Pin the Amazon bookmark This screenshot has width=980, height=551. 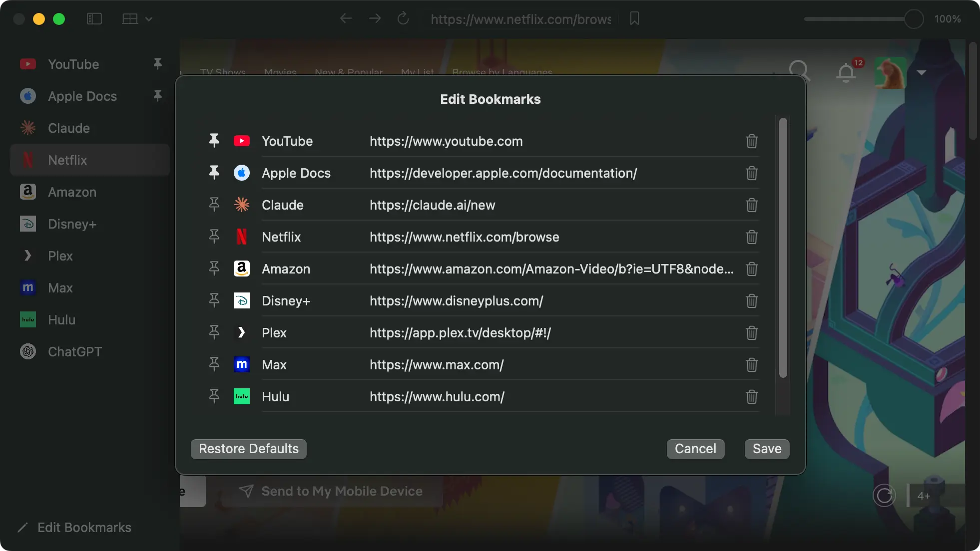[x=214, y=269]
